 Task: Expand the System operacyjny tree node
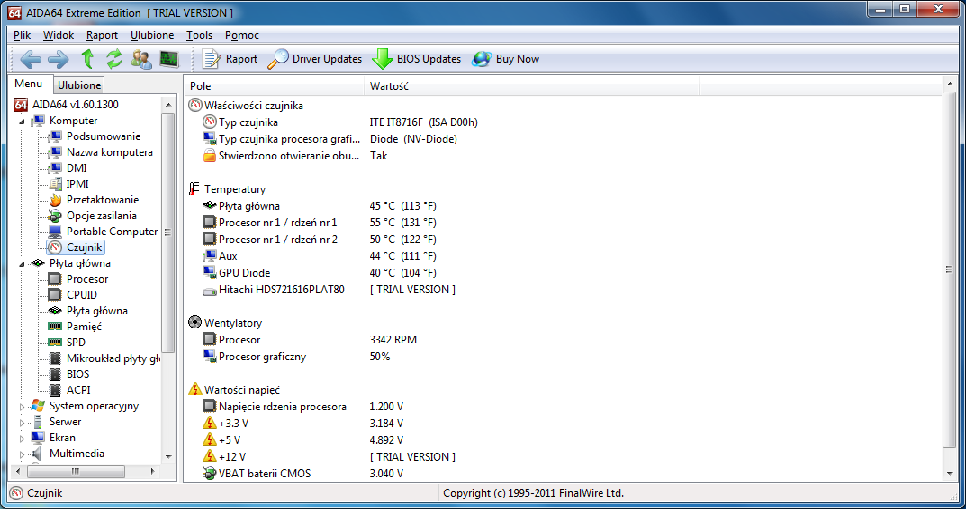[x=22, y=406]
